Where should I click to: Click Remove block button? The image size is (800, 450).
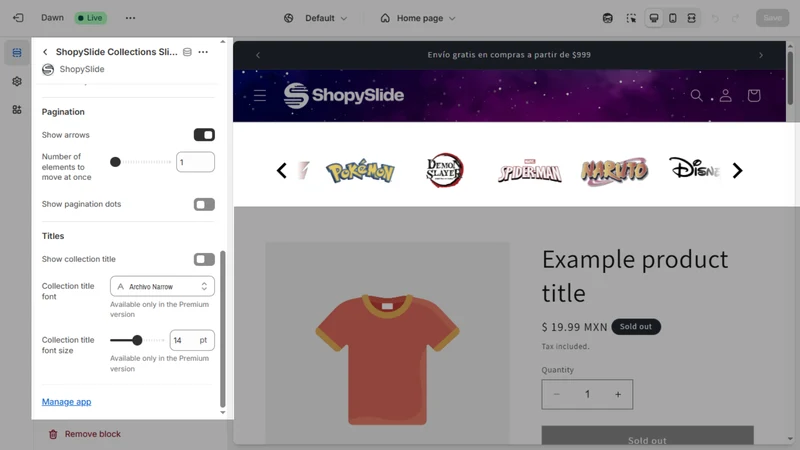pyautogui.click(x=85, y=434)
